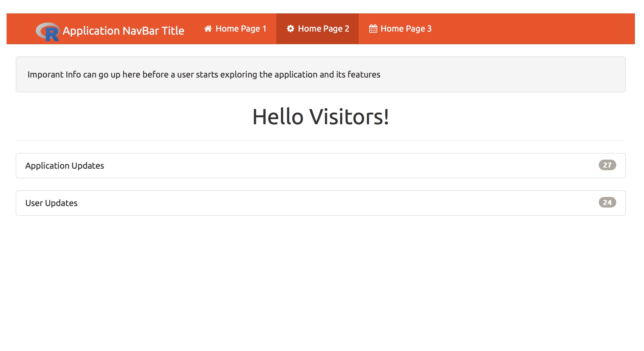
Task: Click the Application Updates label text
Action: pyautogui.click(x=65, y=166)
